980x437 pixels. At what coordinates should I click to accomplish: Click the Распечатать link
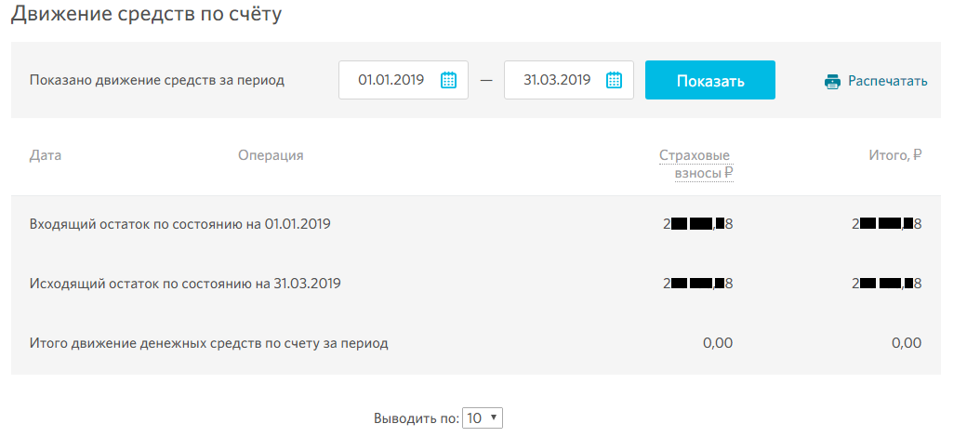(887, 81)
